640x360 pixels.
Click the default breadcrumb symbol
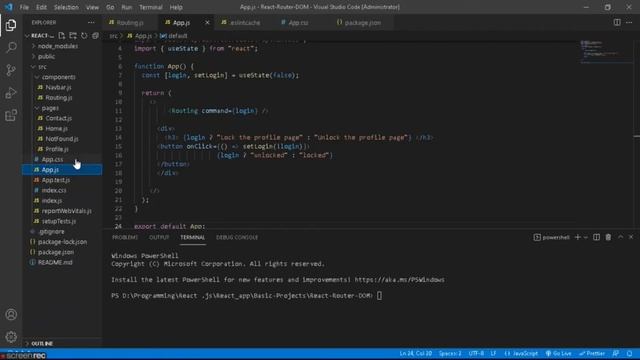coord(175,36)
